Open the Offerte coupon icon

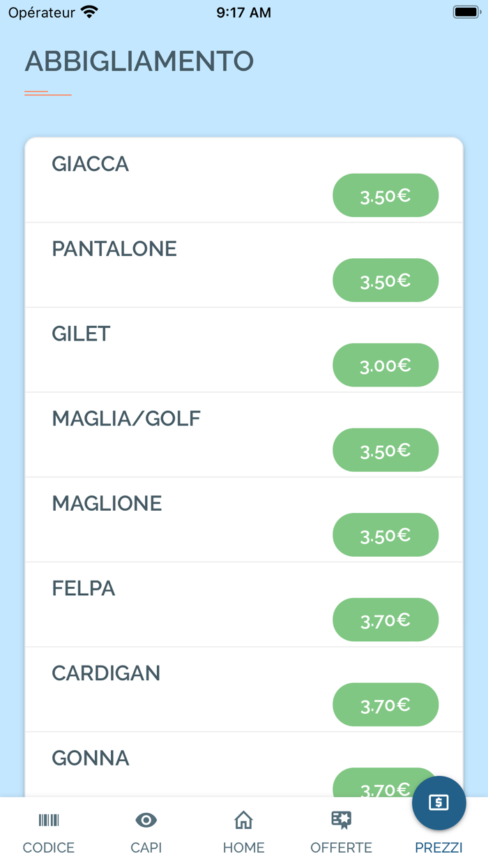point(341,820)
